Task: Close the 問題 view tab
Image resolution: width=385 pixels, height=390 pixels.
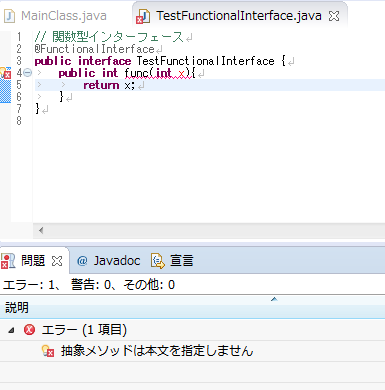Action: tap(57, 261)
